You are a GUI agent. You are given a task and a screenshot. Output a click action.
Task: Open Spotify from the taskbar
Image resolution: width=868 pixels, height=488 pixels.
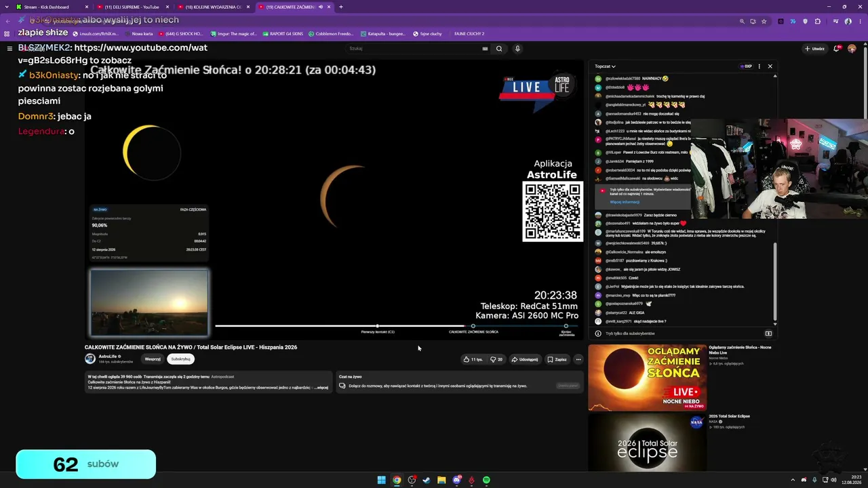coord(486,480)
